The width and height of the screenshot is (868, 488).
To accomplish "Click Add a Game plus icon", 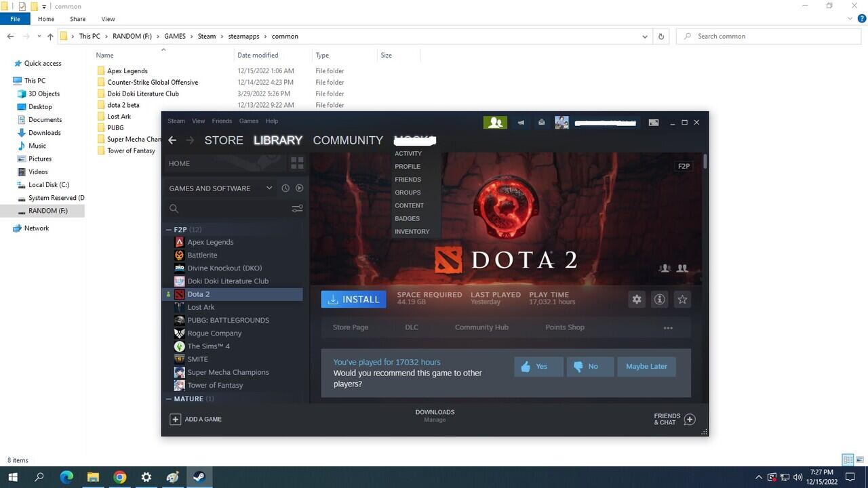I will pos(175,419).
